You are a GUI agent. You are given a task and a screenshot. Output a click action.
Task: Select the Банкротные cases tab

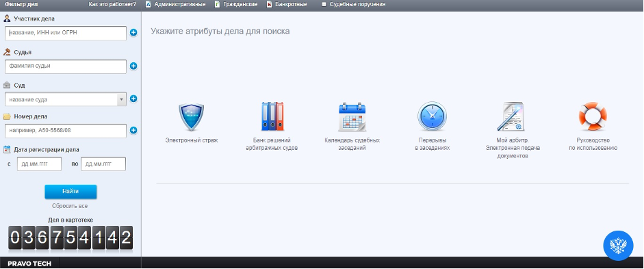[x=287, y=5]
